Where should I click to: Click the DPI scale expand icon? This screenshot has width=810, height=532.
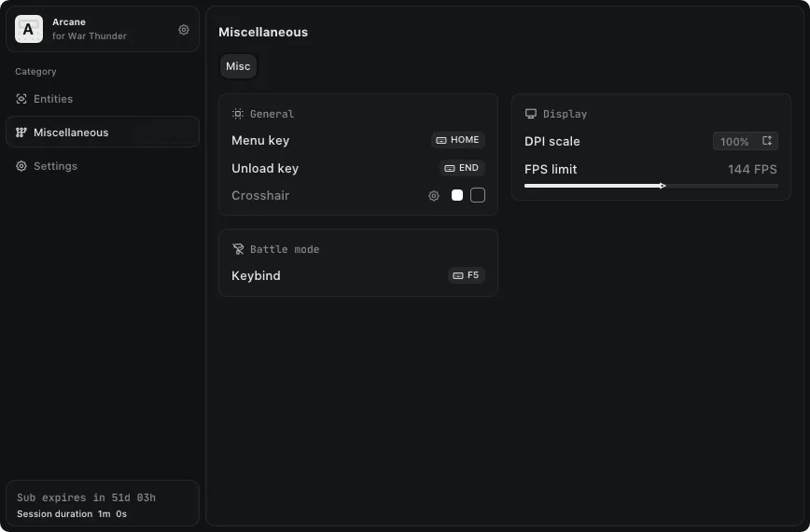click(x=767, y=141)
